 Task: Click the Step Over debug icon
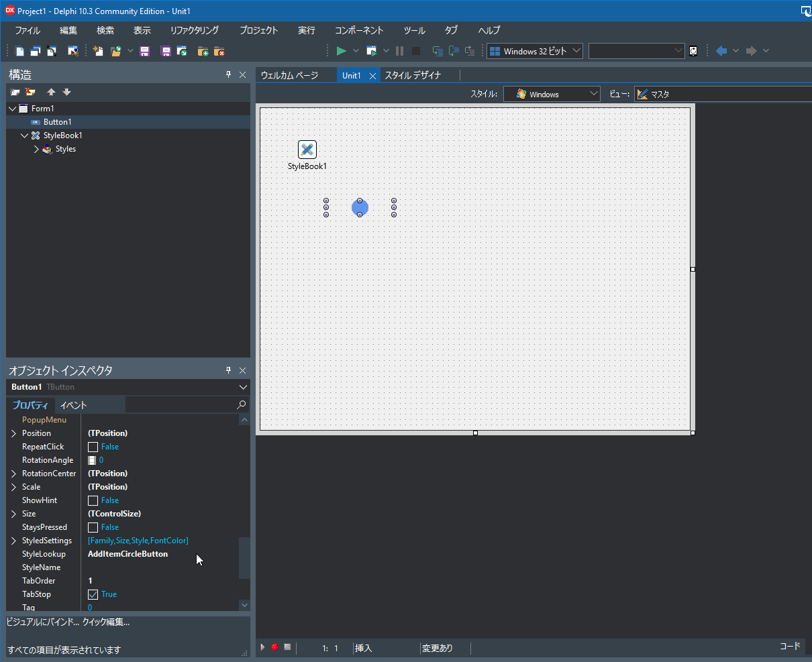pos(454,51)
